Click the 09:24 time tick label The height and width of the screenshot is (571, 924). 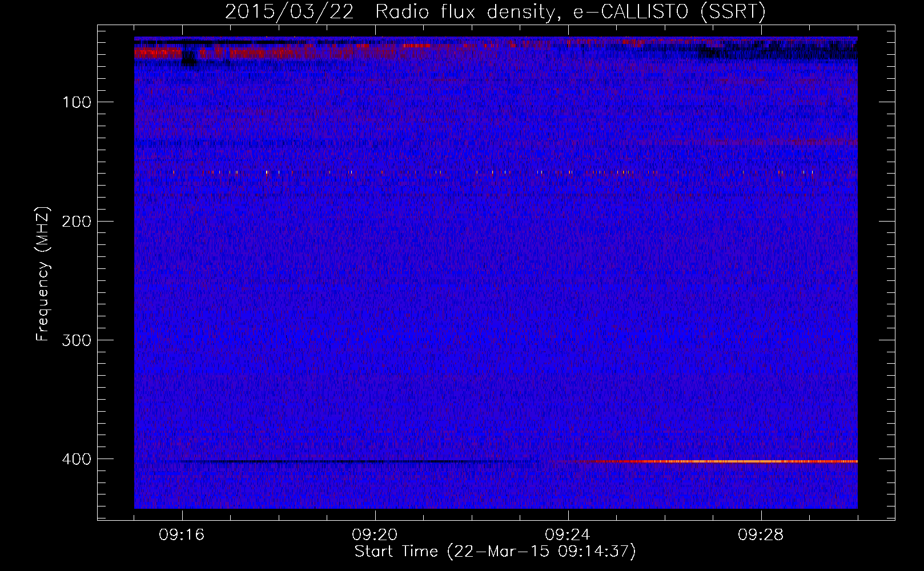568,535
